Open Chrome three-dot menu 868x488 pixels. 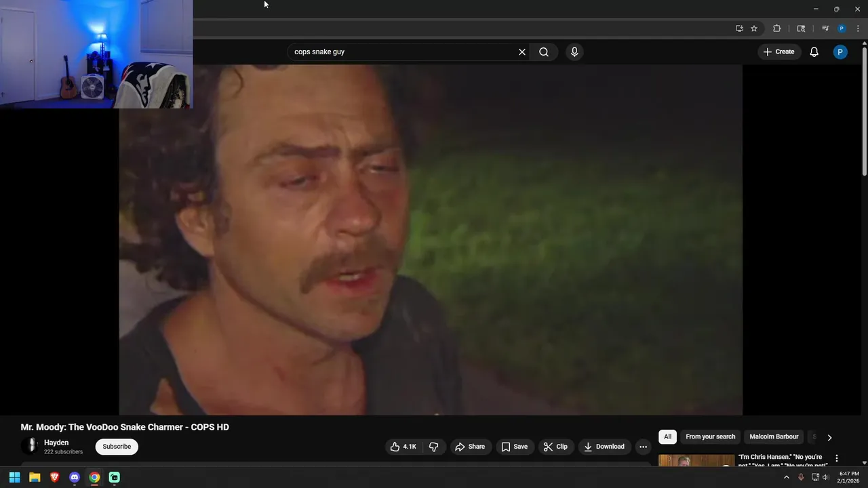pos(858,28)
